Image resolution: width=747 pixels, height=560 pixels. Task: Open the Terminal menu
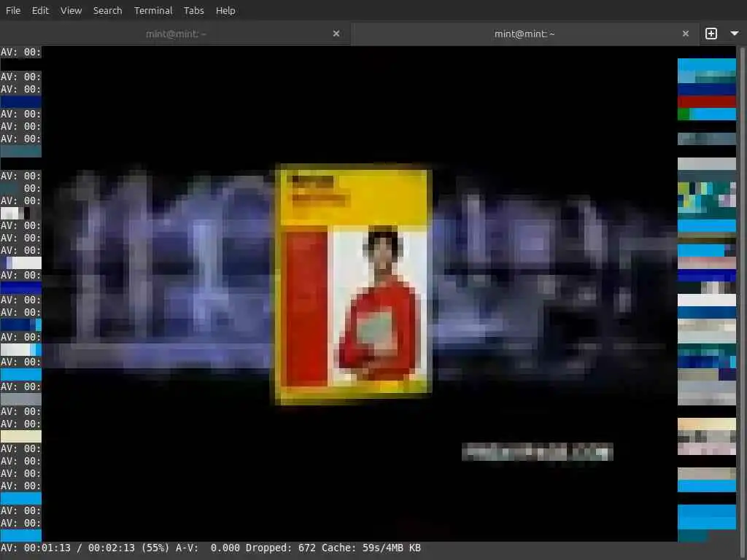tap(153, 10)
